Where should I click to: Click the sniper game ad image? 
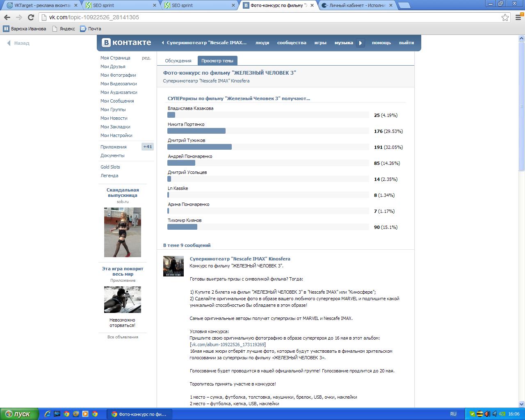[x=123, y=299]
